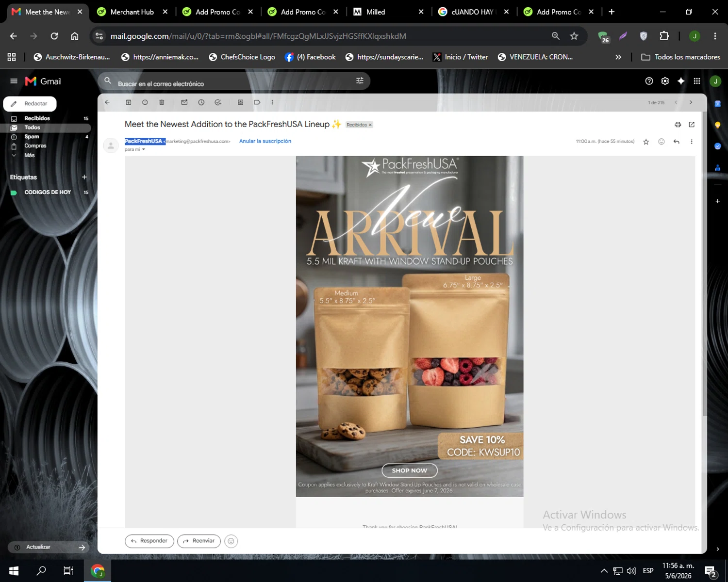This screenshot has height=582, width=728.
Task: Reload the Gmail page
Action: [x=54, y=36]
